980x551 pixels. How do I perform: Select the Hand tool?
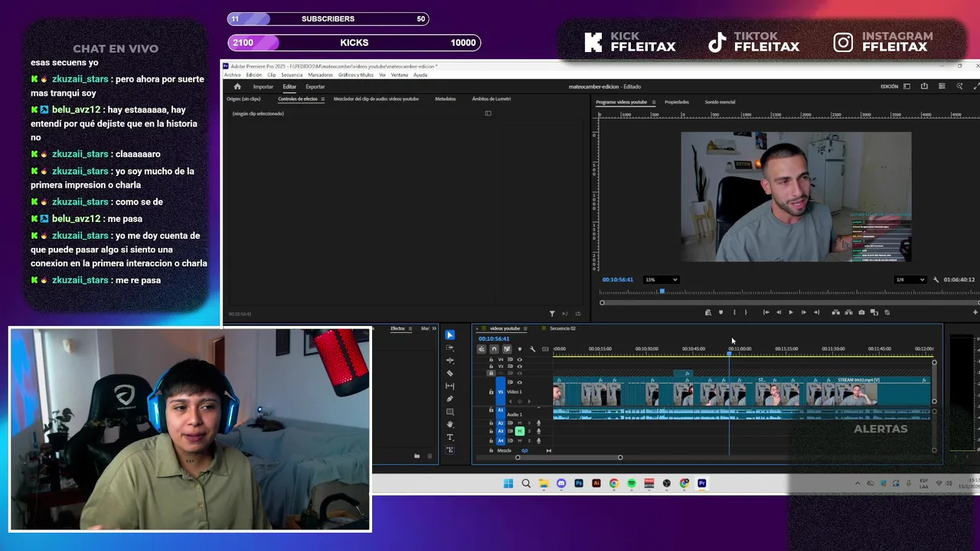(450, 424)
